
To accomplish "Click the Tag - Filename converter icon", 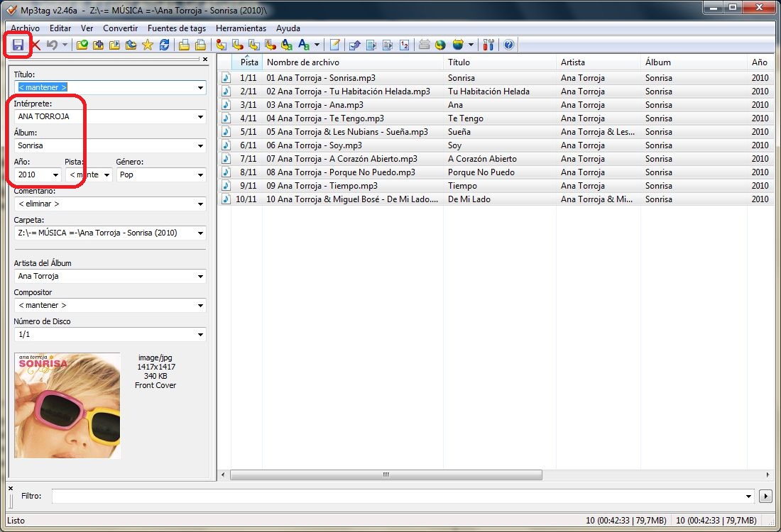I will coord(221,45).
